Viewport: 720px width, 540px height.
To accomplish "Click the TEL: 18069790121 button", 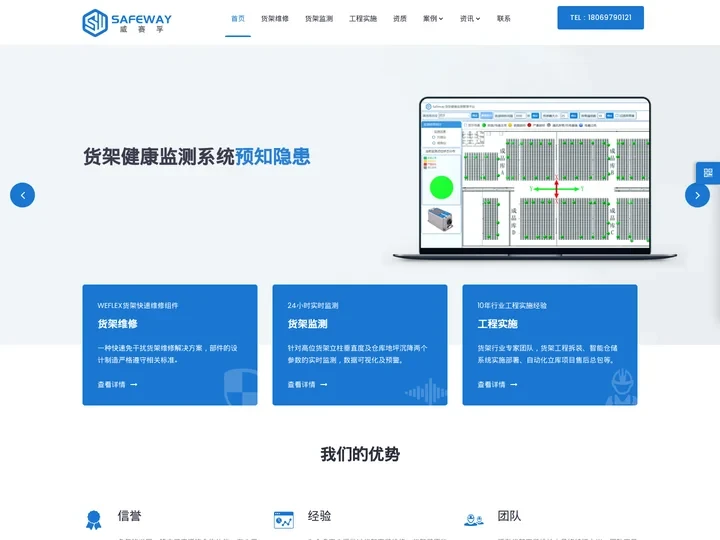I will 601,17.
